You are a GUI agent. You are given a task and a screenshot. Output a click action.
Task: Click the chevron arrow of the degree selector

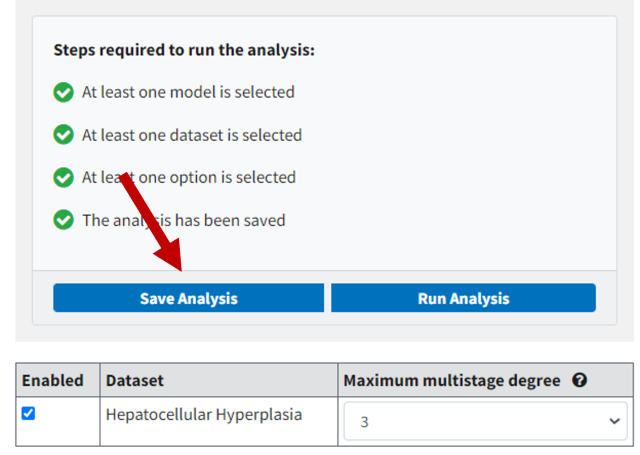[613, 422]
